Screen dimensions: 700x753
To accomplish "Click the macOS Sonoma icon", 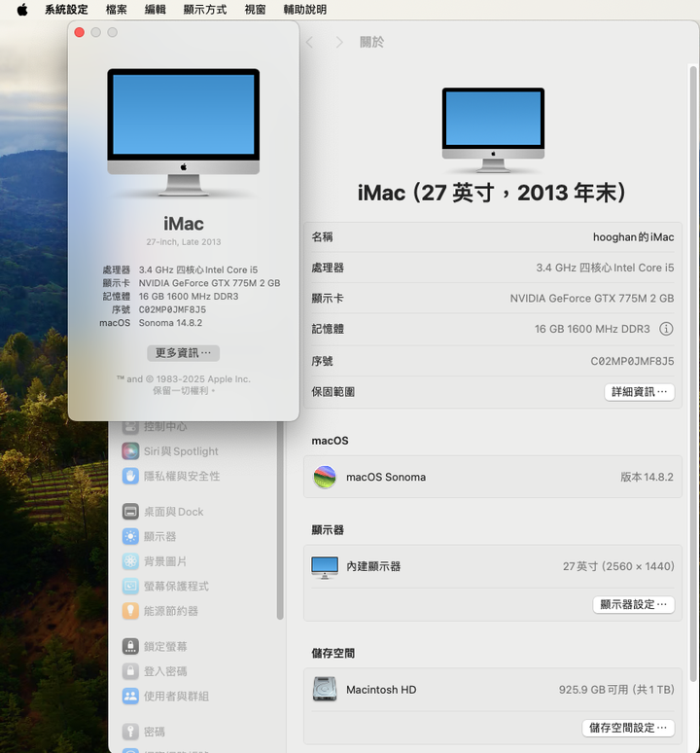I will [325, 477].
